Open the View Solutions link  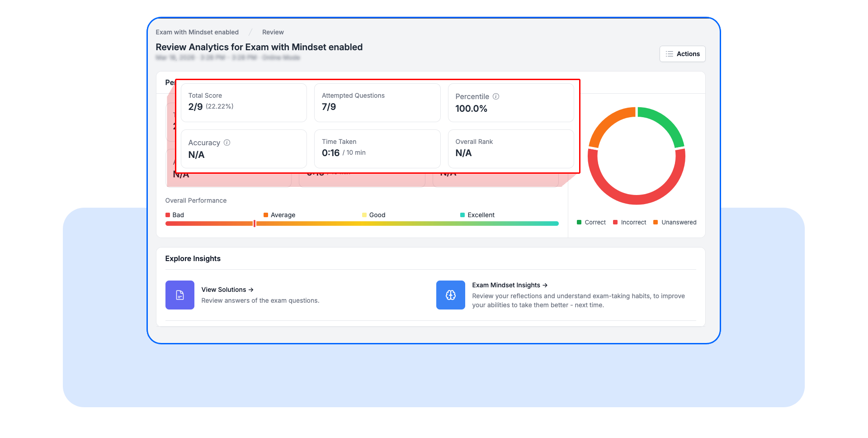click(x=227, y=290)
